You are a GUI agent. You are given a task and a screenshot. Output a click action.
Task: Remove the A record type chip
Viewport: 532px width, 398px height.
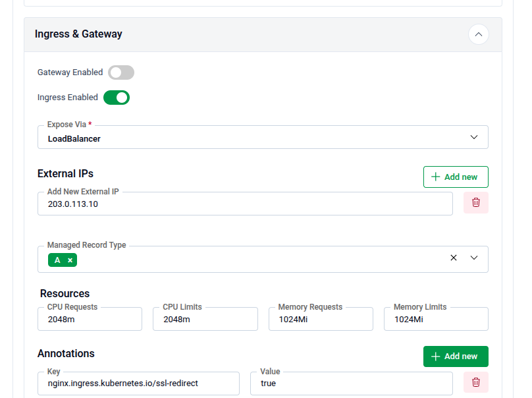[x=70, y=260]
